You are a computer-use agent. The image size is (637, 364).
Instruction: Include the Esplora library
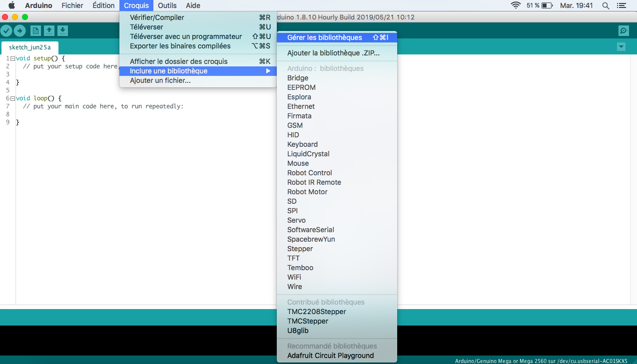tap(337, 97)
